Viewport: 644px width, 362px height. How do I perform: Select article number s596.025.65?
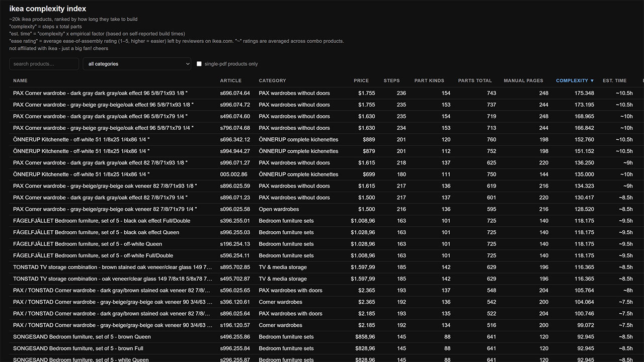pyautogui.click(x=235, y=290)
